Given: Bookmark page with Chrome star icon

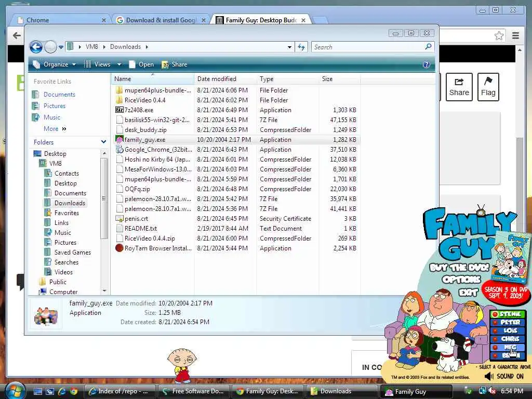Looking at the screenshot, I should [x=499, y=36].
